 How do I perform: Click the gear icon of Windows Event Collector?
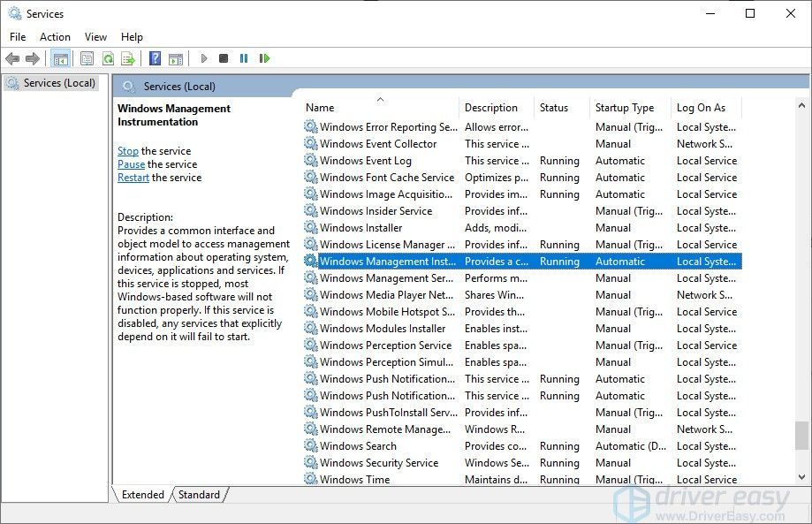[x=311, y=143]
